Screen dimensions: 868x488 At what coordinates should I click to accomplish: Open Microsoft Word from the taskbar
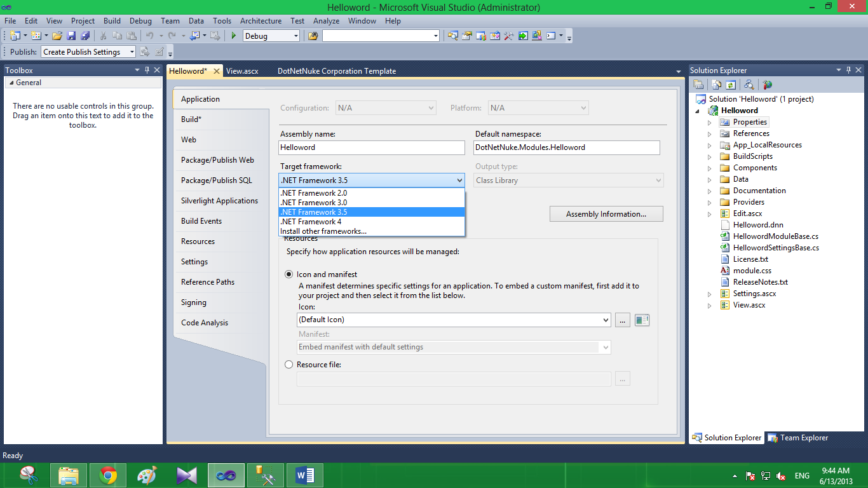304,475
